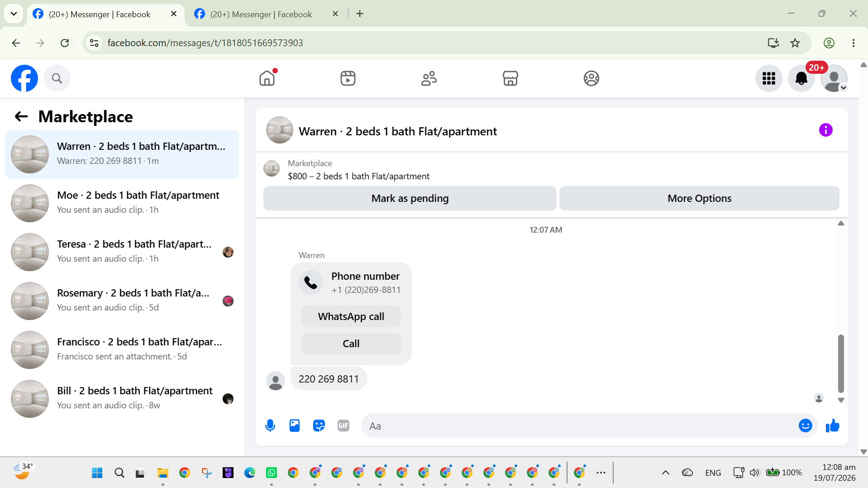
Task: Choose a sticker icon
Action: tap(319, 426)
